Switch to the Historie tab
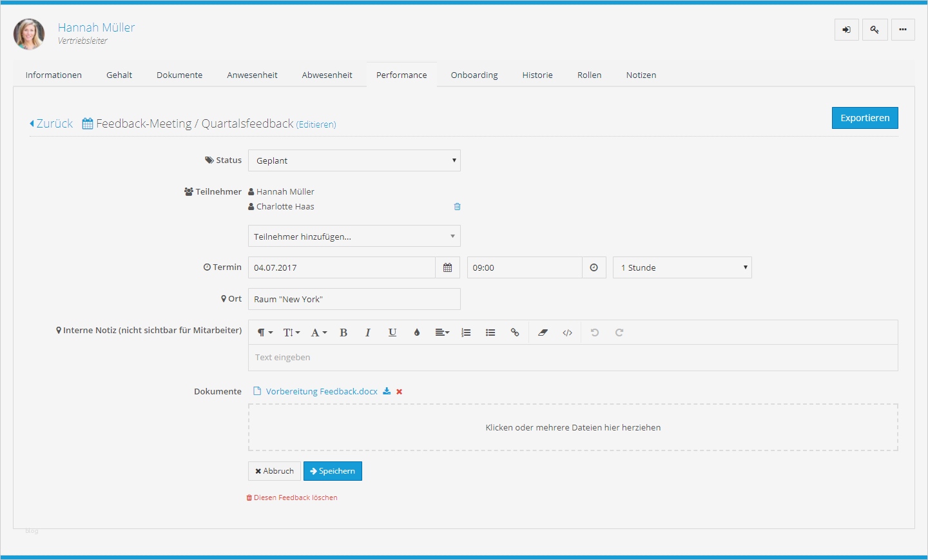Screen dimensions: 928x560 (x=537, y=75)
